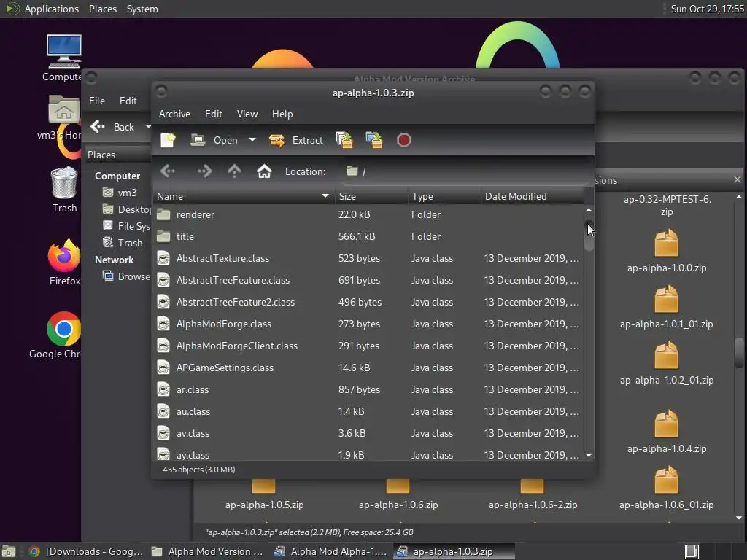Click the archive list scroll up arrow

589,209
